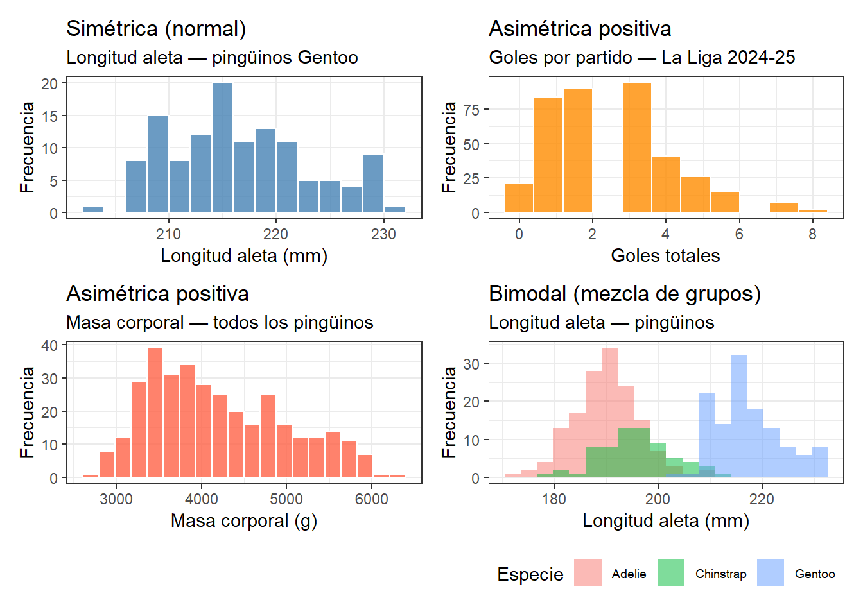Select subtitle "Longitud aleta — pingüinos Gentoo"
Image resolution: width=863 pixels, height=616 pixels.
click(x=212, y=58)
